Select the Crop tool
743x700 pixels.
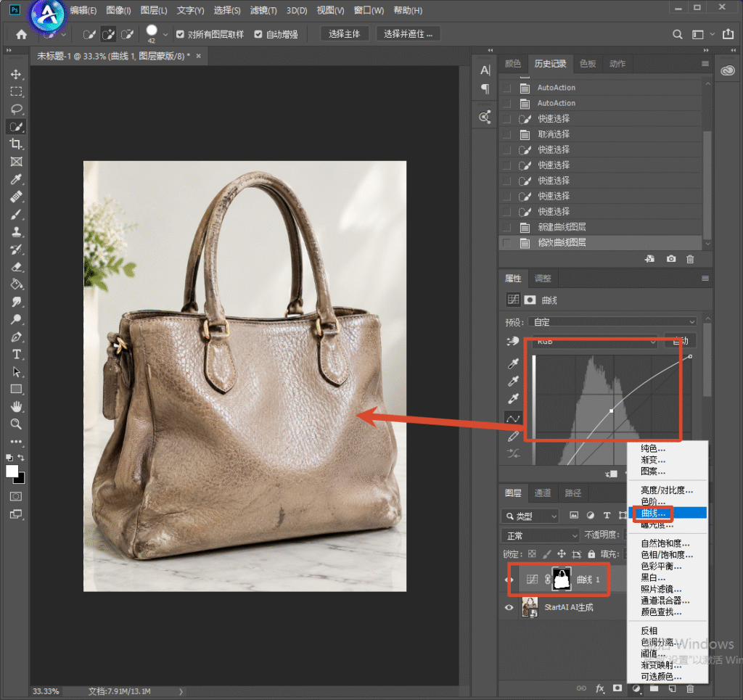(16, 144)
